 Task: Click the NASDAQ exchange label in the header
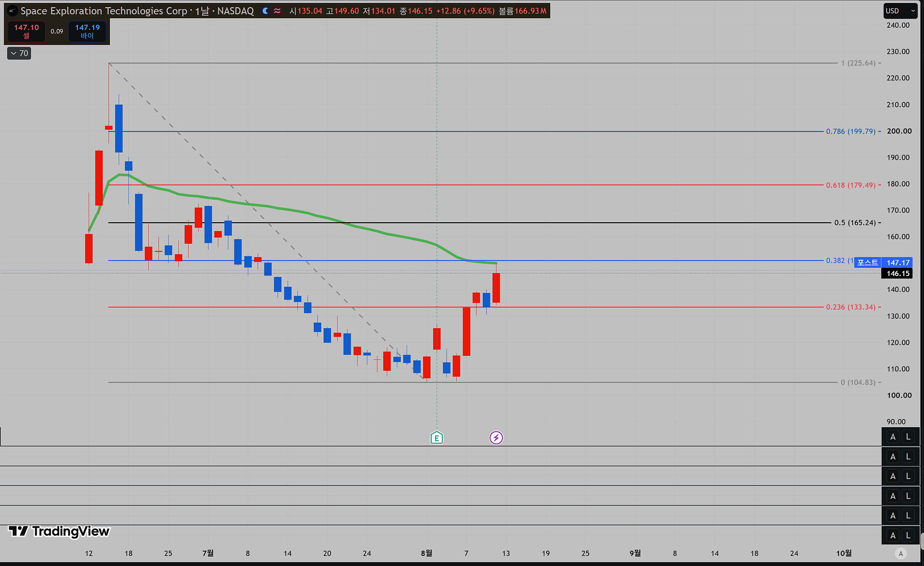pos(235,11)
